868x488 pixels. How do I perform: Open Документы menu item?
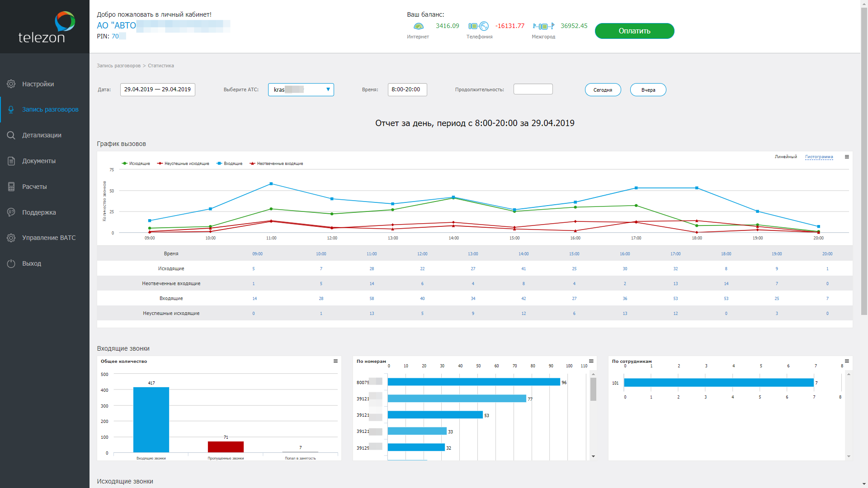(39, 161)
